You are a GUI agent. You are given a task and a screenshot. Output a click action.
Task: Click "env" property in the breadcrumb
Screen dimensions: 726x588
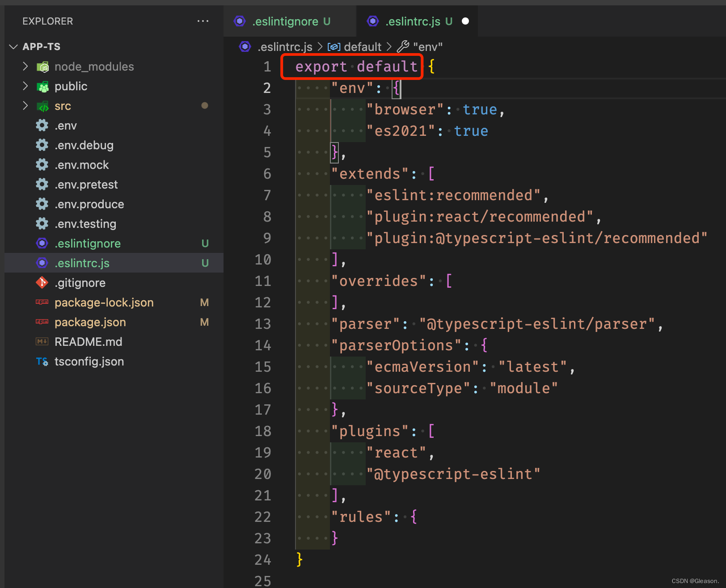(427, 47)
